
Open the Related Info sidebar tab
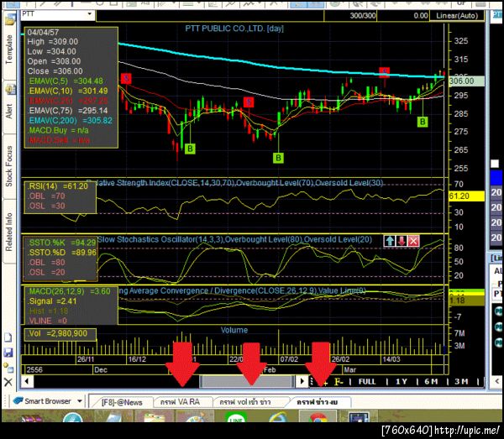[9, 232]
